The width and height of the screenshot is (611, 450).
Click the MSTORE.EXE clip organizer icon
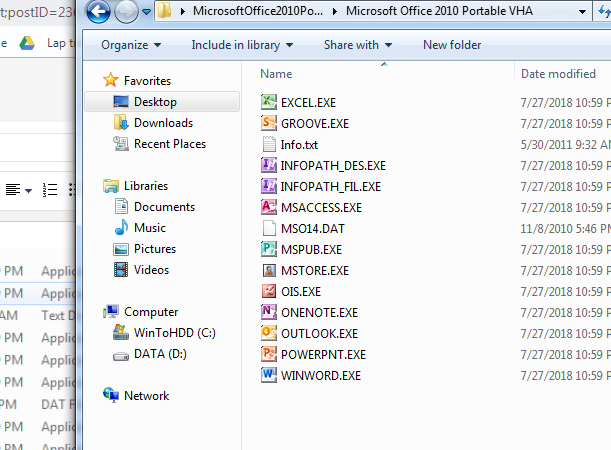click(269, 270)
